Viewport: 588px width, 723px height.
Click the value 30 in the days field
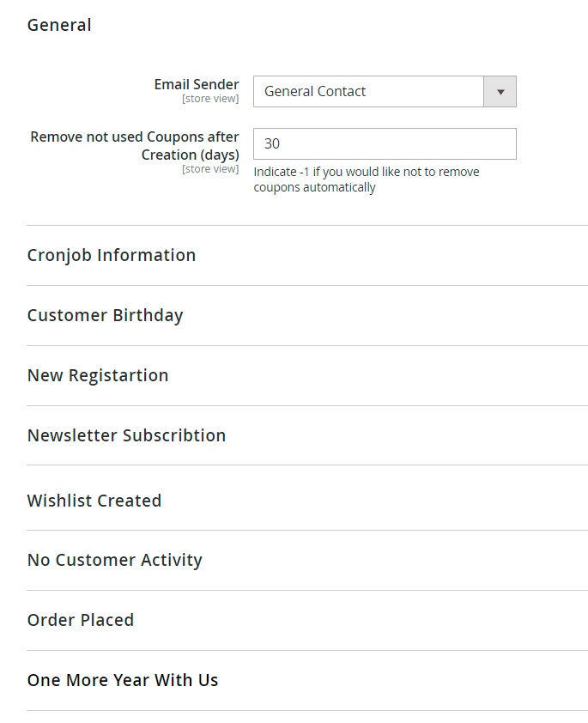[x=272, y=144]
